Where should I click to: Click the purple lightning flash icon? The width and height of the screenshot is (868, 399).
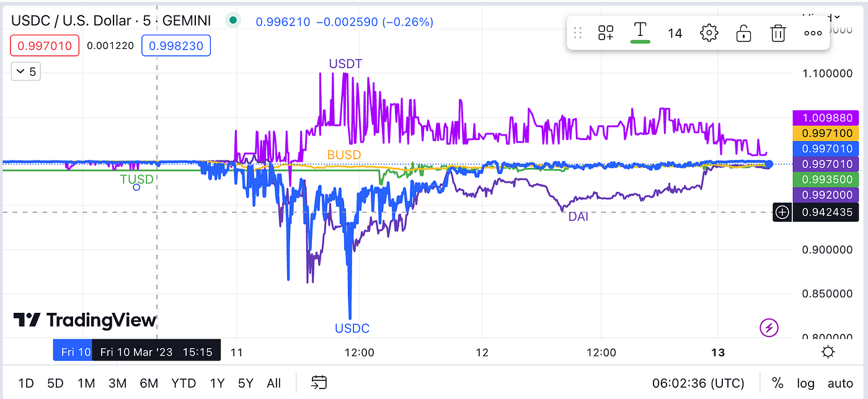(x=769, y=328)
